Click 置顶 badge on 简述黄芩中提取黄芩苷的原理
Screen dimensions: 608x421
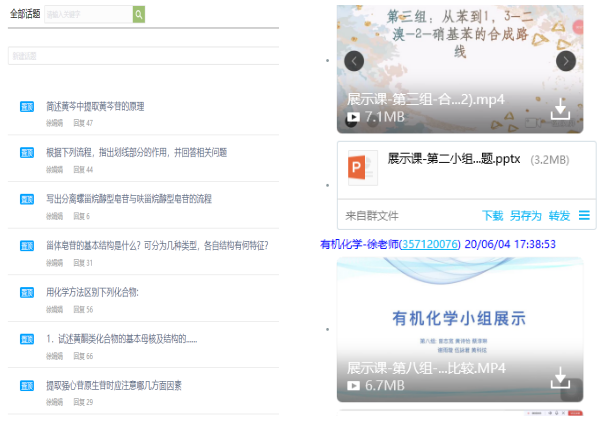pos(27,106)
